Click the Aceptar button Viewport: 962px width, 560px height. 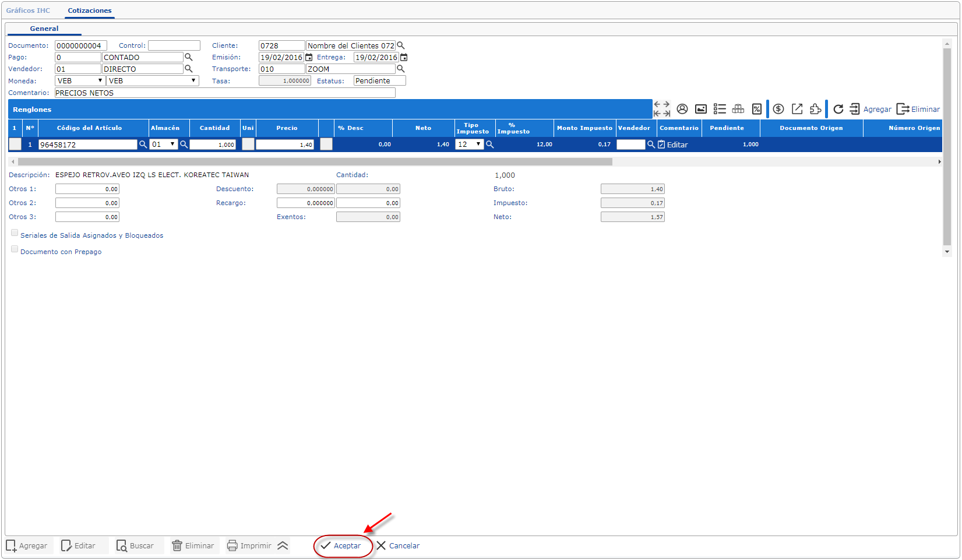[x=341, y=546]
